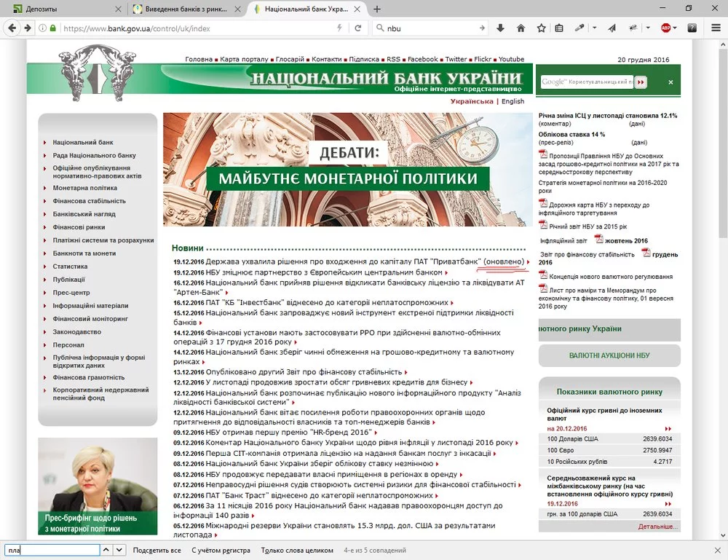Jump to next find match arrow
The image size is (728, 560).
click(119, 550)
